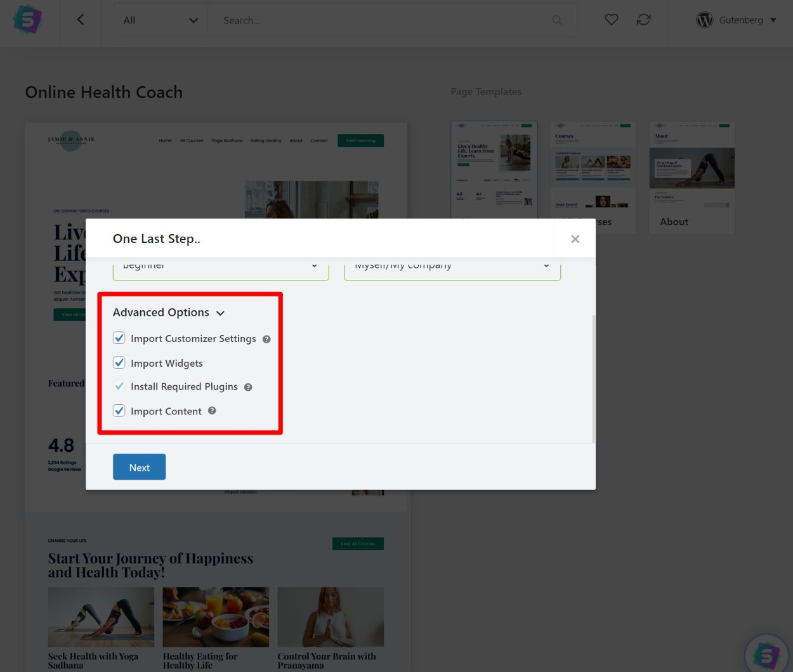The height and width of the screenshot is (672, 793).
Task: Collapse the Advanced Options section
Action: point(169,312)
